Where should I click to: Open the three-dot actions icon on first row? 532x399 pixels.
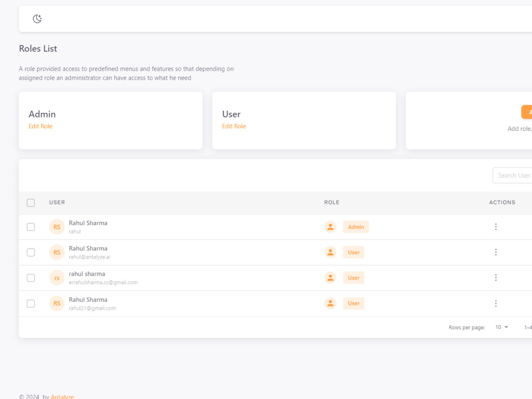click(496, 226)
